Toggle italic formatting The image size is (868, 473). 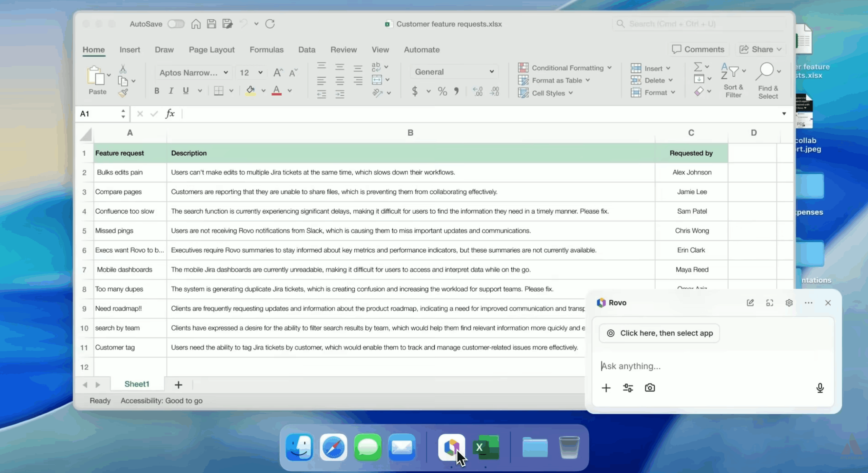point(171,91)
